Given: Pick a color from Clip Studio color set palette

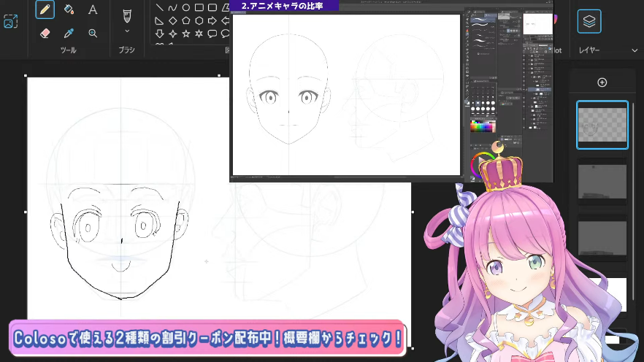Looking at the screenshot, I should pyautogui.click(x=483, y=126).
